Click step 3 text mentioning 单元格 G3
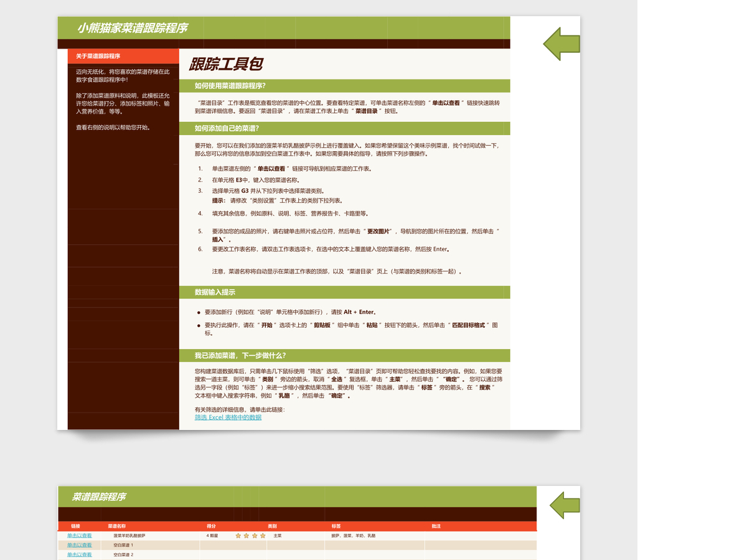747x560 pixels. [x=268, y=191]
